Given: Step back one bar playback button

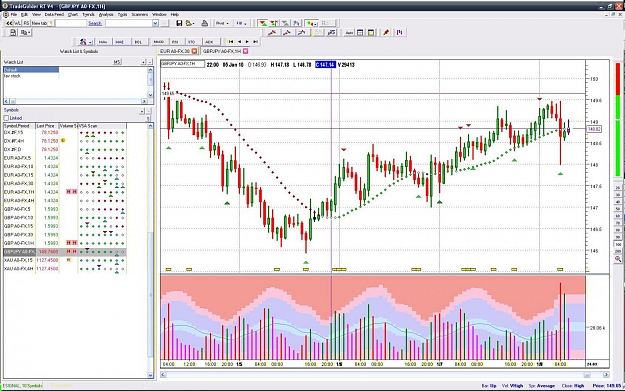Looking at the screenshot, I should click(x=239, y=41).
